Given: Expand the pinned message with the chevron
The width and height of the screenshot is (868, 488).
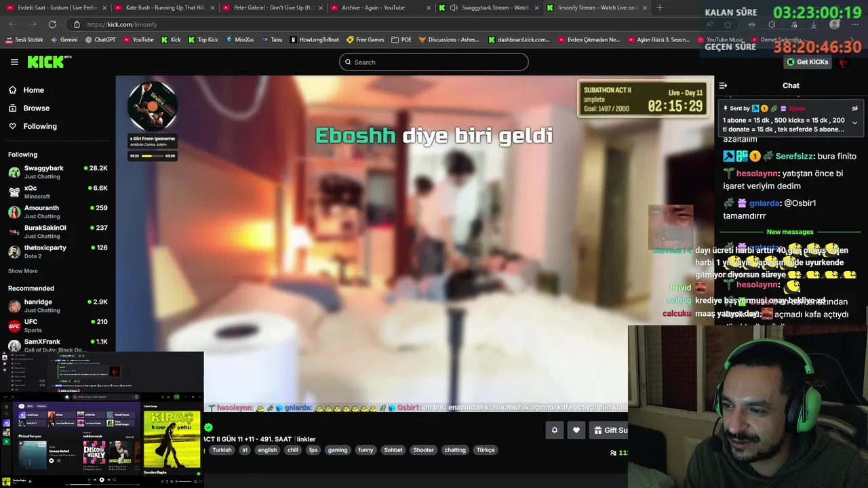Looking at the screenshot, I should [854, 123].
